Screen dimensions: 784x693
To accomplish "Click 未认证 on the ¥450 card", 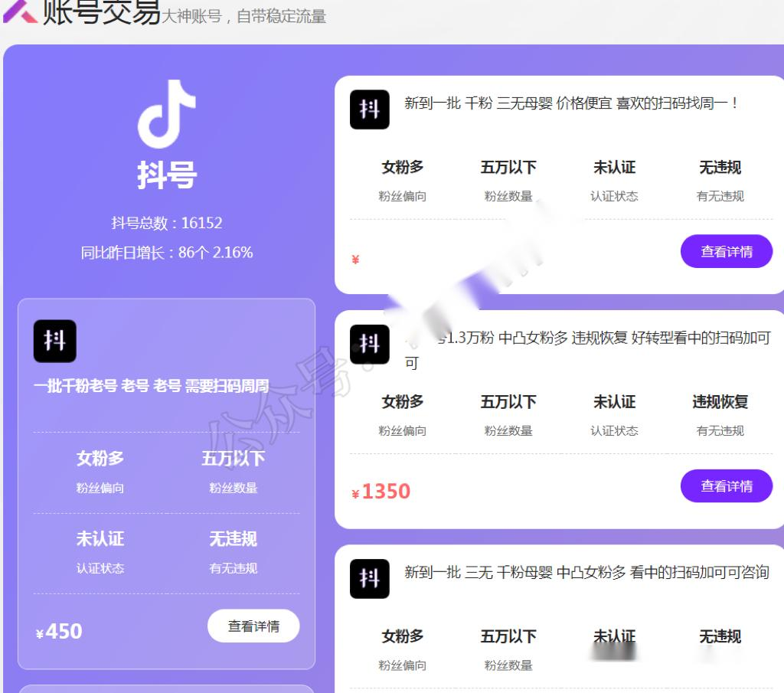I will 100,538.
